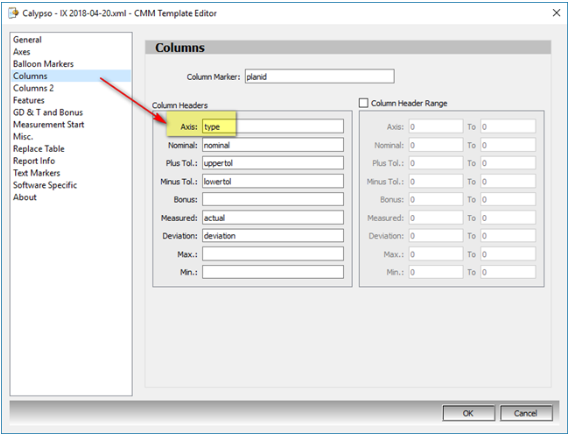Viewport: 568px width, 436px height.
Task: Click OK to confirm template
Action: 468,413
